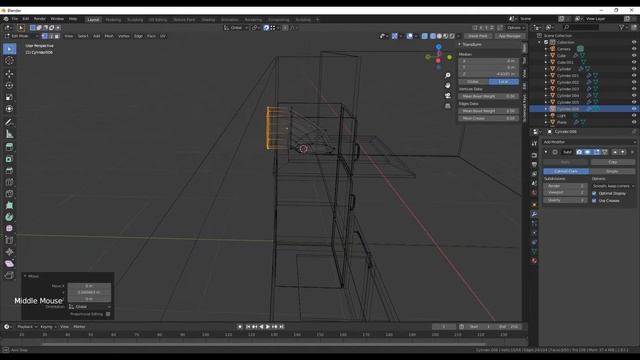Select the Rotate tool

[x=9, y=86]
